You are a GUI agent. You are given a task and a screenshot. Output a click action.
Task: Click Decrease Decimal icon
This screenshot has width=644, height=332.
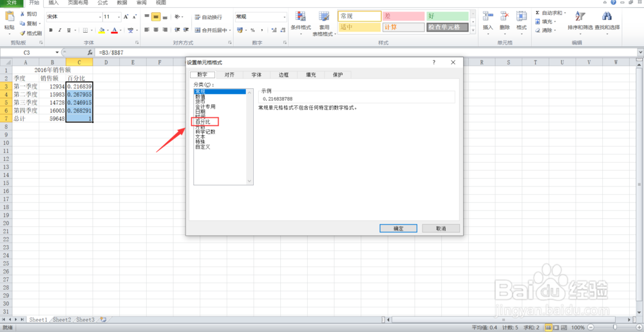[282, 30]
